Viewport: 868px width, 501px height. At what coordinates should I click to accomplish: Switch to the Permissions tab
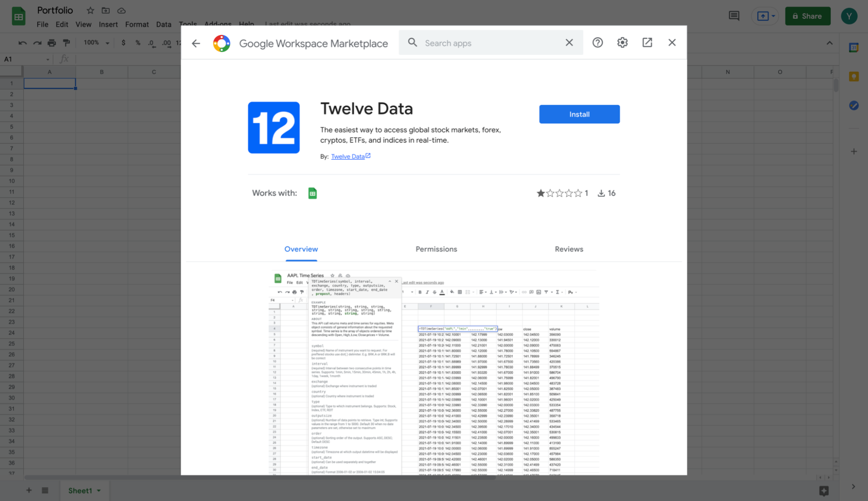(x=436, y=249)
